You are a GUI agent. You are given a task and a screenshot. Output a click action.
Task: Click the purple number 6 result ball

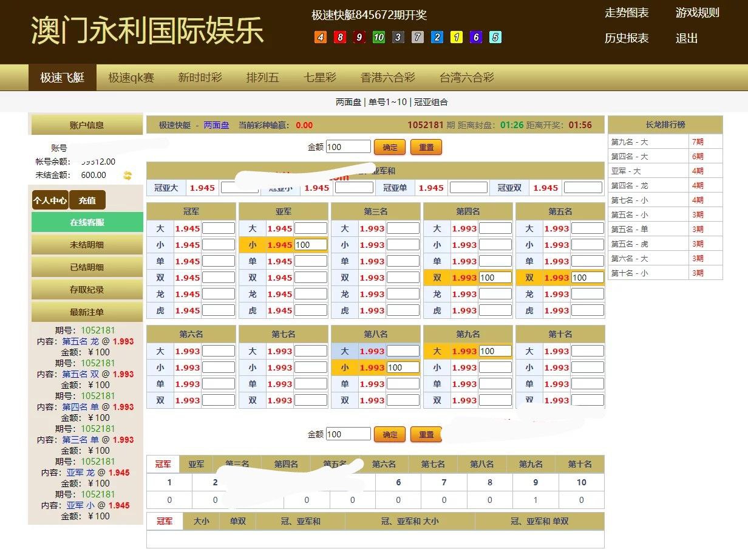pyautogui.click(x=476, y=38)
